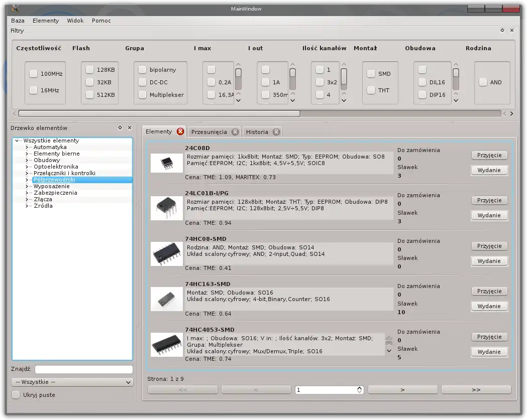Click the 74HC08-SMD chip thumbnail

pos(167,254)
